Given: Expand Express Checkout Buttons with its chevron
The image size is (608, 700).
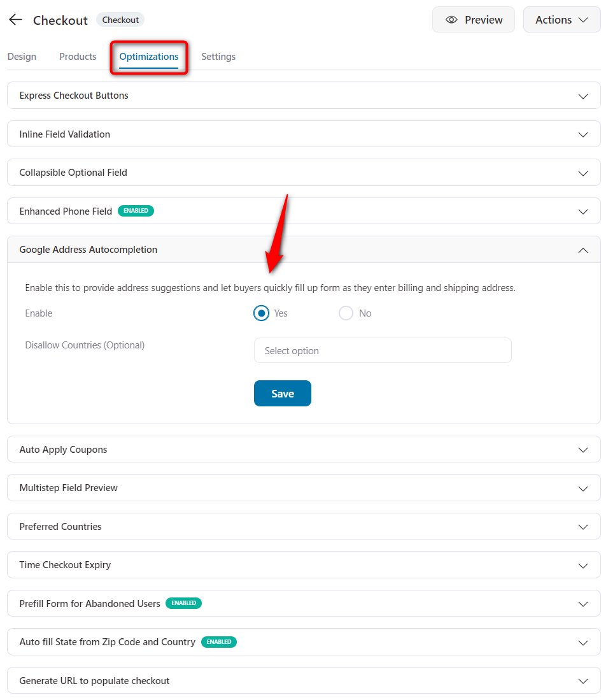Looking at the screenshot, I should click(x=583, y=96).
